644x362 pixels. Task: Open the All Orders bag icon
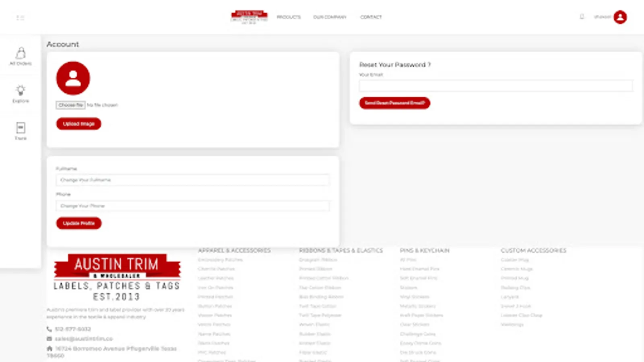(21, 53)
